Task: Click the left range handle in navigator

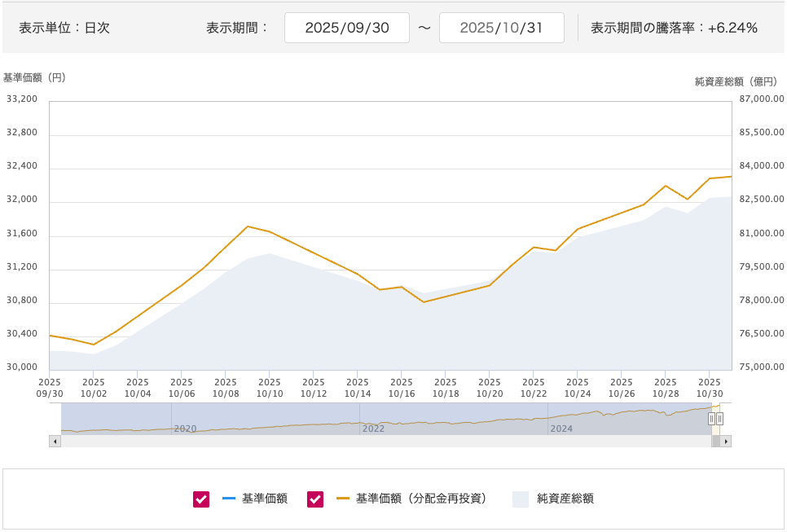Action: 711,419
